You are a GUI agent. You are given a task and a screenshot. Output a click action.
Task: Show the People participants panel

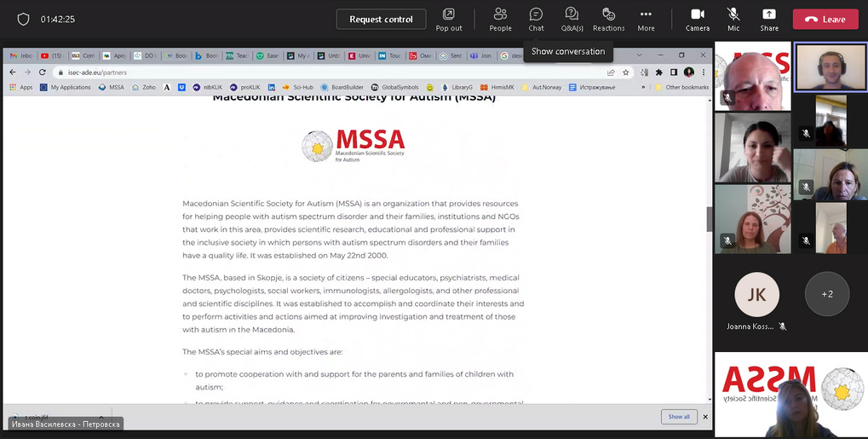[x=500, y=19]
